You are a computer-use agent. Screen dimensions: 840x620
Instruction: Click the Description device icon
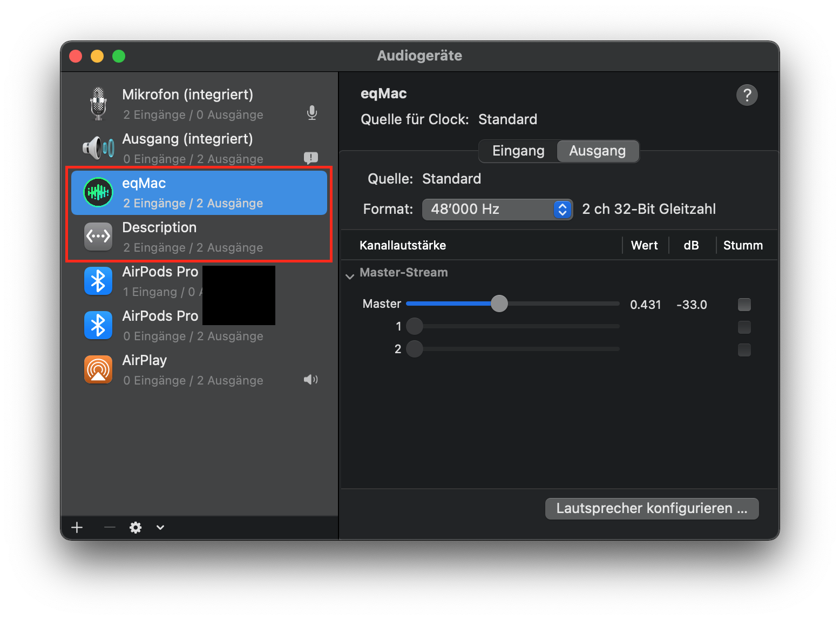(98, 237)
